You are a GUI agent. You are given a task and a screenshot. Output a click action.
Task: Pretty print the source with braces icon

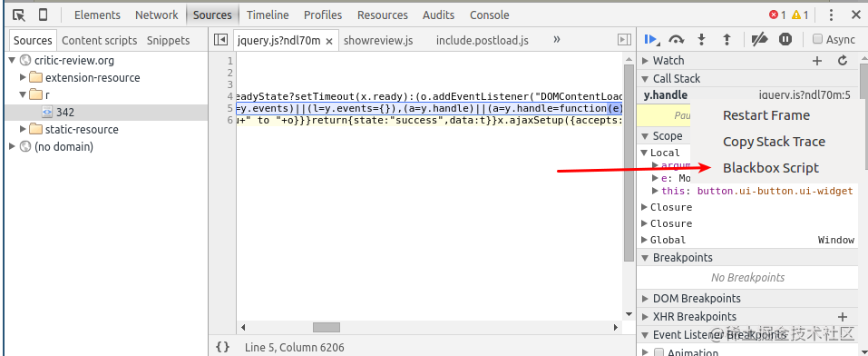[x=222, y=347]
